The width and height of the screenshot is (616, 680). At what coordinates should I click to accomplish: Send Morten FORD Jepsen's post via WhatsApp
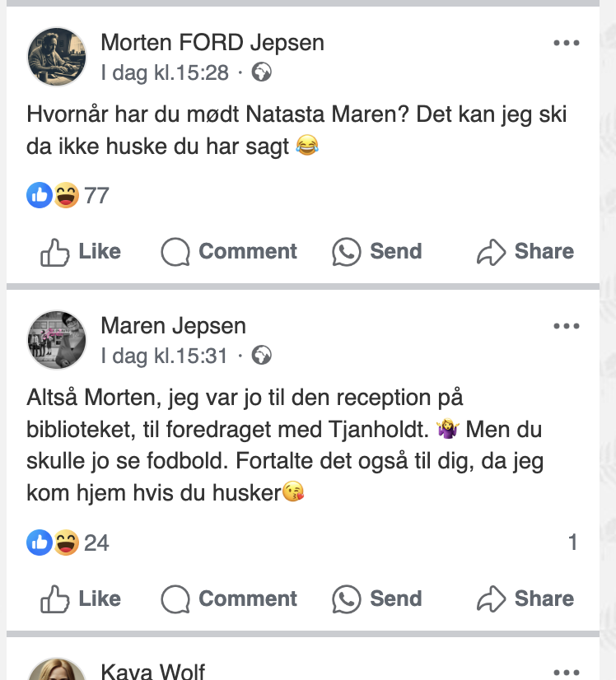[377, 252]
